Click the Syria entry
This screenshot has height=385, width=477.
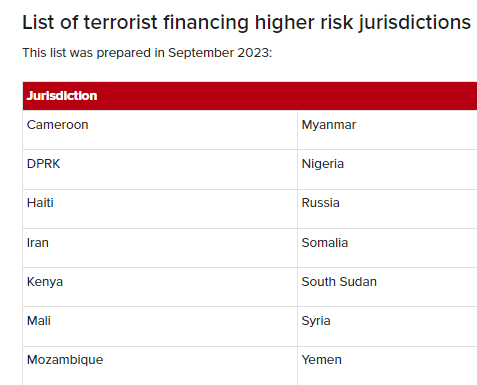point(316,321)
